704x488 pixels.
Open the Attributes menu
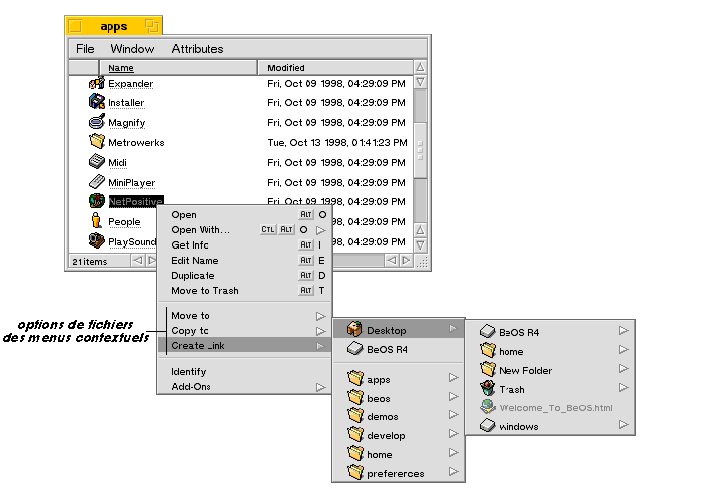[198, 48]
